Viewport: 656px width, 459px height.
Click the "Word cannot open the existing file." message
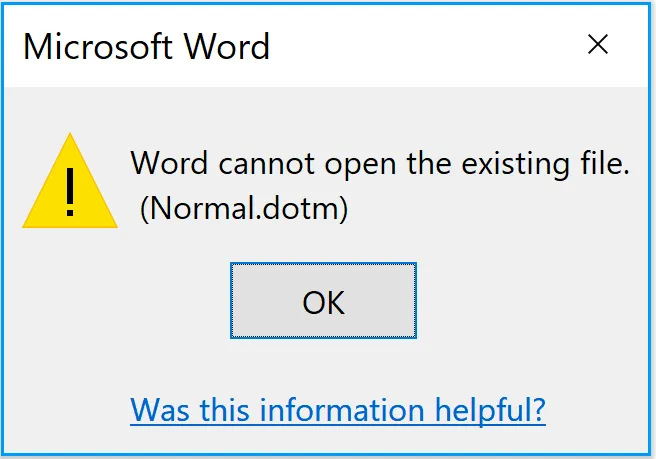380,164
